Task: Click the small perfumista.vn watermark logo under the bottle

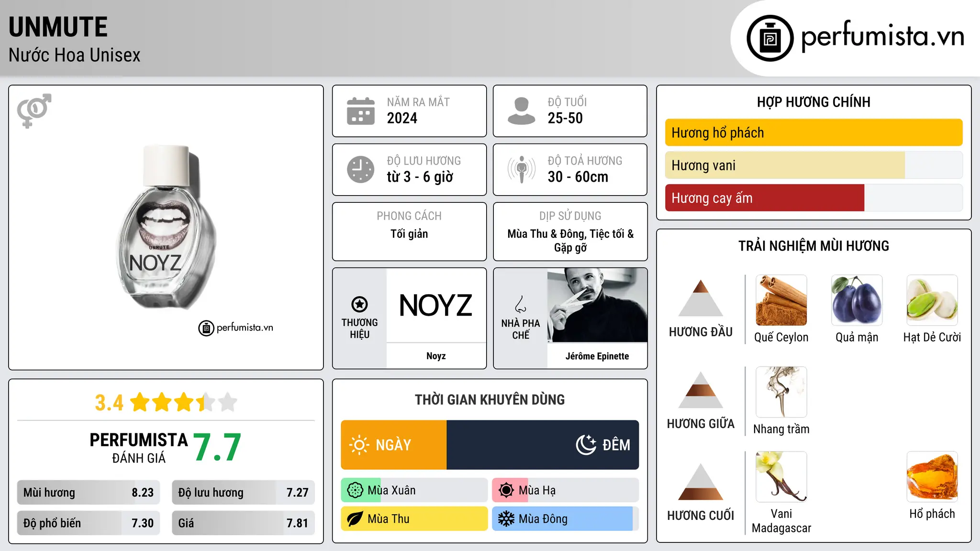Action: pyautogui.click(x=235, y=328)
